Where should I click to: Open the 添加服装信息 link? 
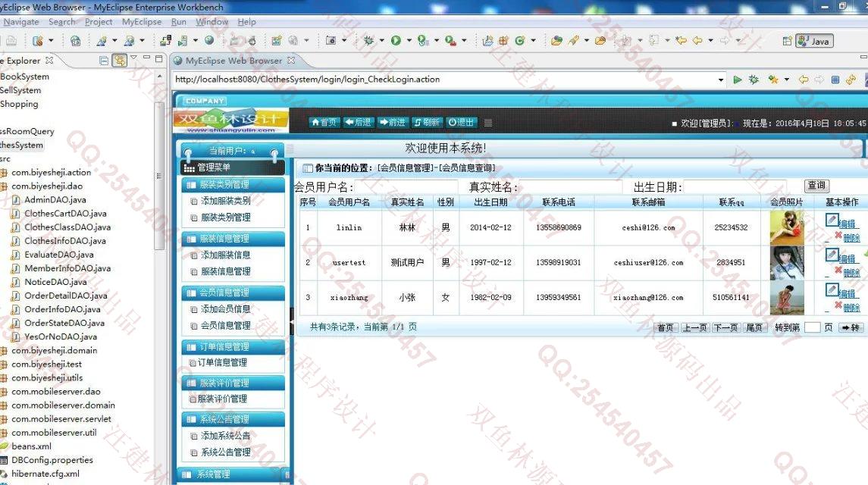(225, 255)
